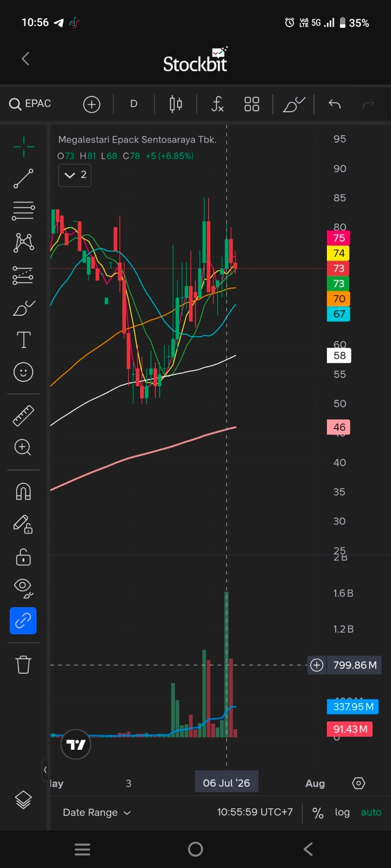This screenshot has width=391, height=868.
Task: Select the brush tool in left sidebar
Action: click(23, 308)
